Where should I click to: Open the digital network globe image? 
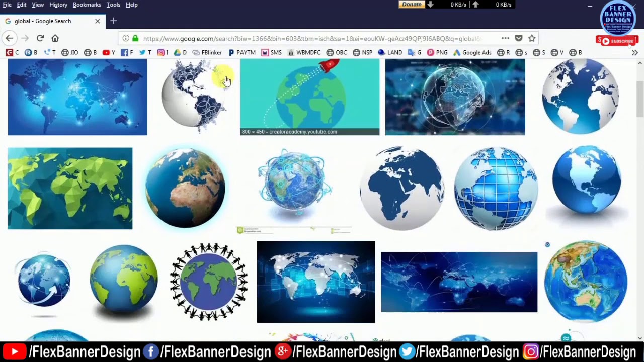point(455,97)
